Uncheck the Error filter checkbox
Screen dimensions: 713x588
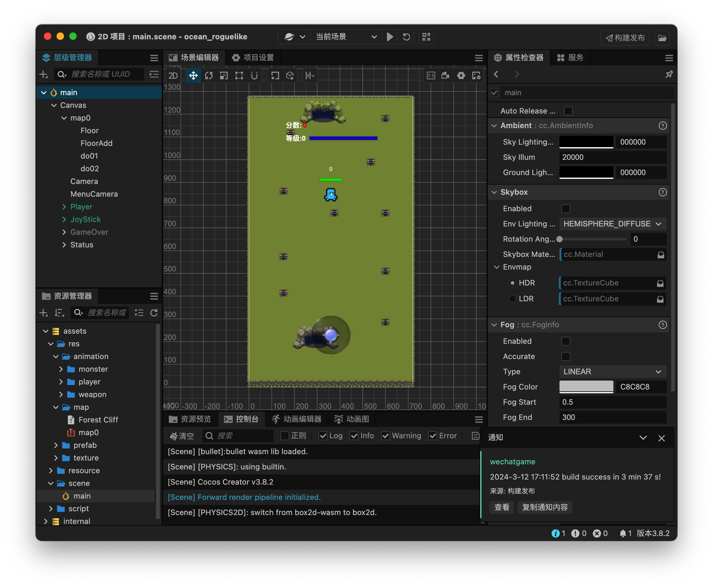(433, 435)
